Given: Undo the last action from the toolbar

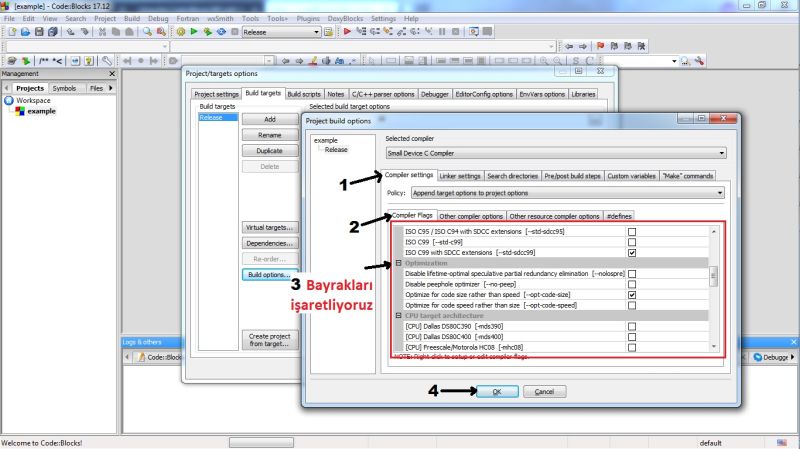Looking at the screenshot, I should pyautogui.click(x=71, y=32).
